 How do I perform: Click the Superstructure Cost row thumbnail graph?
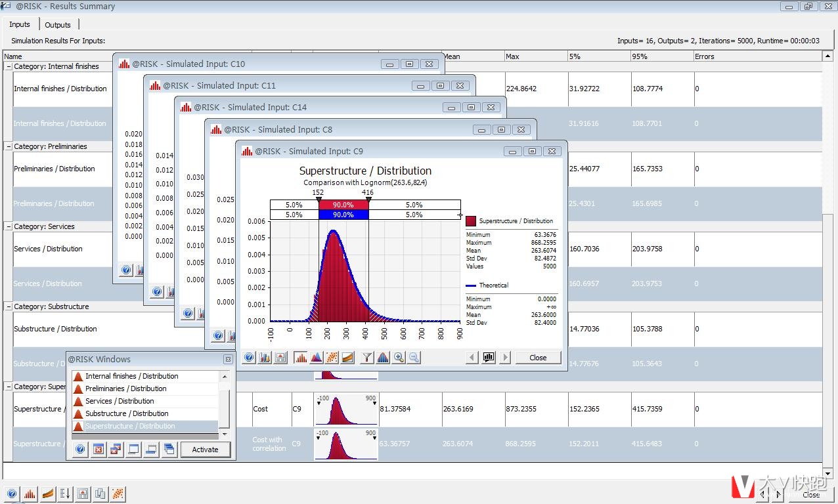tap(346, 409)
